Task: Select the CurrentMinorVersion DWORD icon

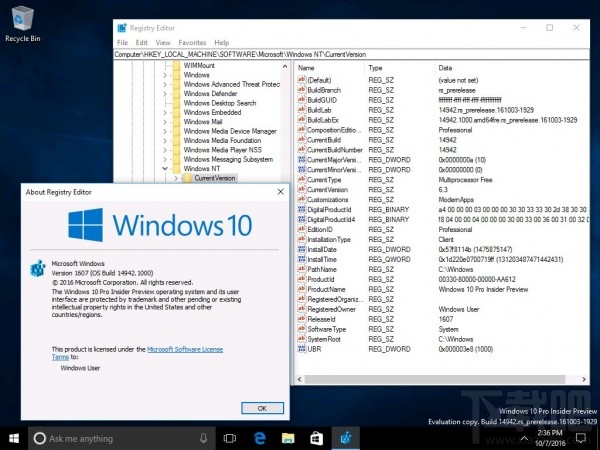Action: 302,170
